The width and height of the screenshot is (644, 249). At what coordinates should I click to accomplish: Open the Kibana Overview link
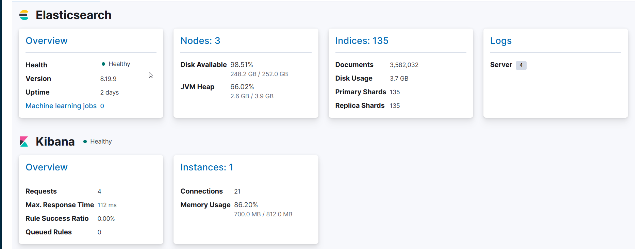point(47,167)
